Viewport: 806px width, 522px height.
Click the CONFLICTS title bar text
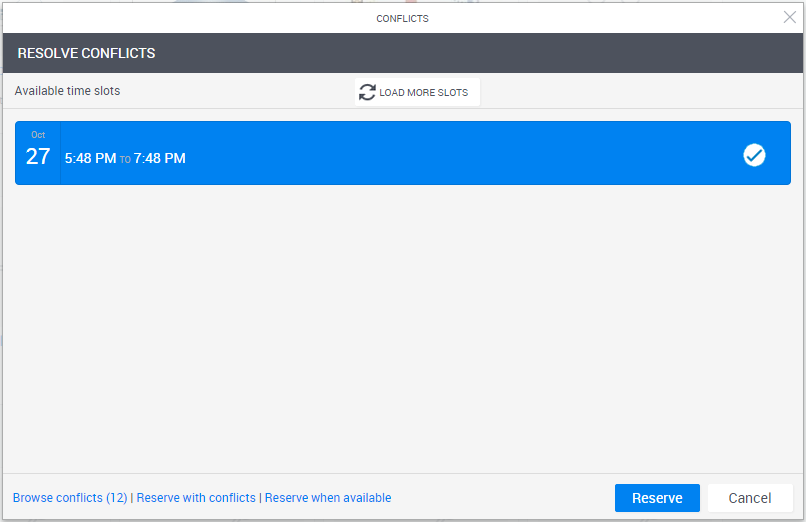[402, 18]
